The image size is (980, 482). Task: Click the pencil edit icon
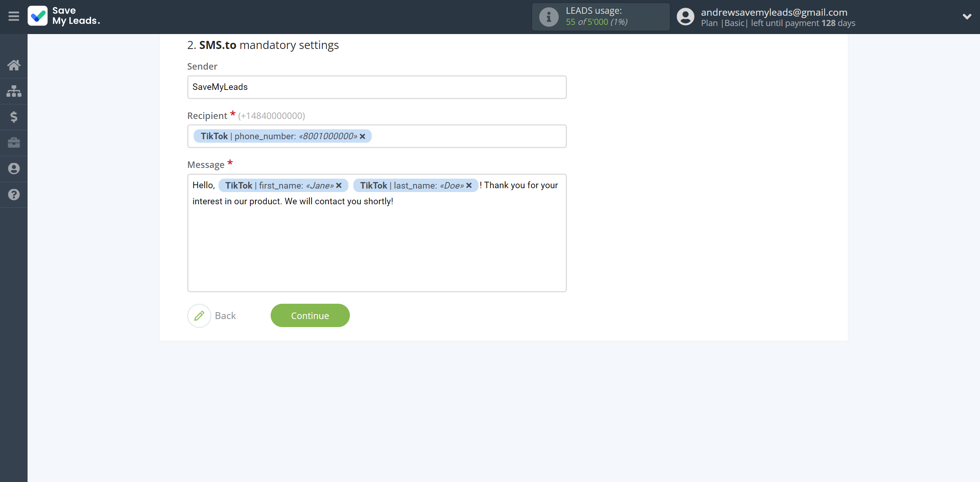pyautogui.click(x=199, y=316)
